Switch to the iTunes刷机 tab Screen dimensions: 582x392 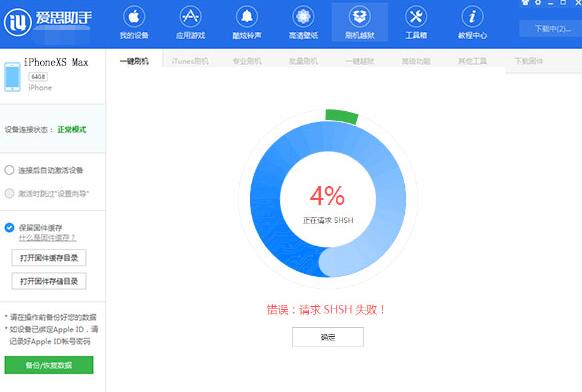tap(190, 61)
